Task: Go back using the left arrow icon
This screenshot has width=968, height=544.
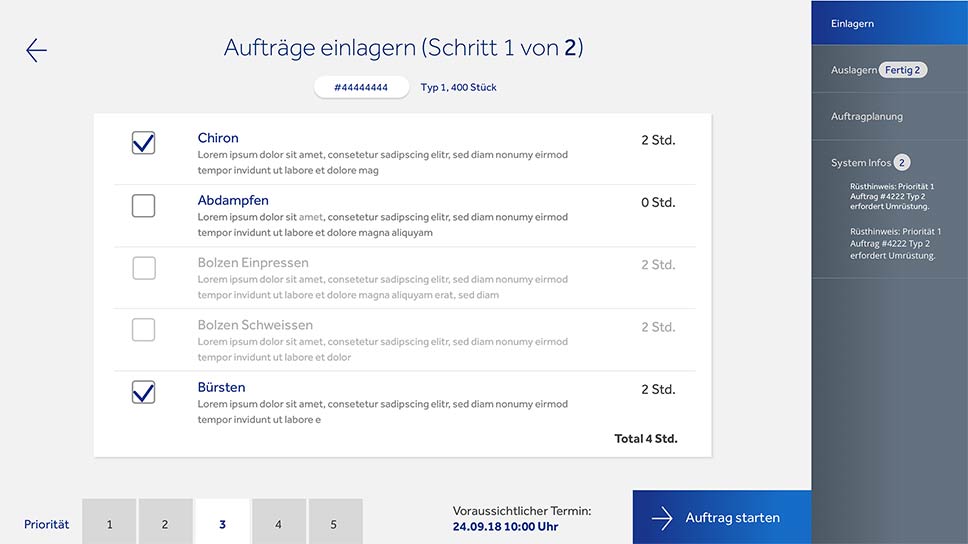Action: point(36,50)
